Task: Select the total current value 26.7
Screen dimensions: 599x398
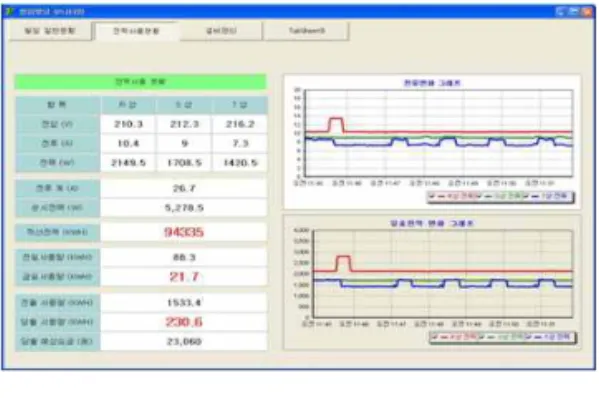Action: pyautogui.click(x=184, y=188)
